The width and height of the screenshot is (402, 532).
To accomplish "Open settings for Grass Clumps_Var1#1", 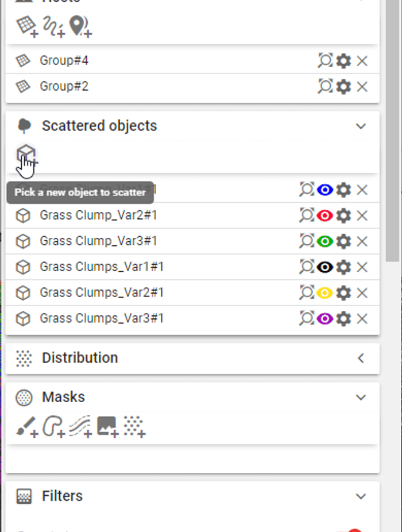I will click(343, 267).
